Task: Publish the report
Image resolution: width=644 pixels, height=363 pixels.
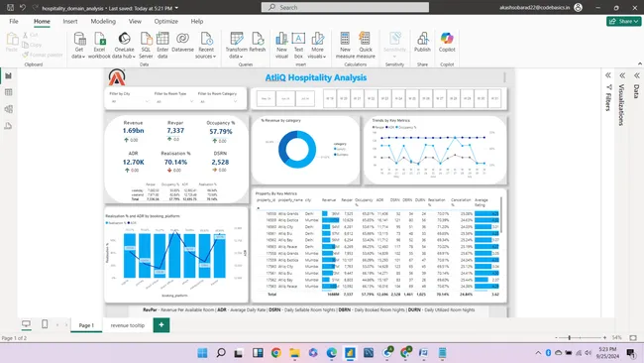Action: point(422,43)
